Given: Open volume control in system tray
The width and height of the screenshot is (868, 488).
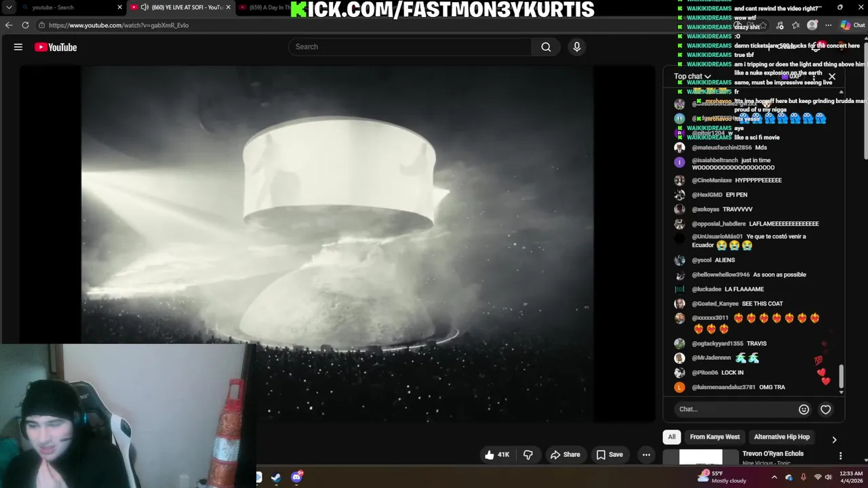Looking at the screenshot, I should [x=828, y=477].
